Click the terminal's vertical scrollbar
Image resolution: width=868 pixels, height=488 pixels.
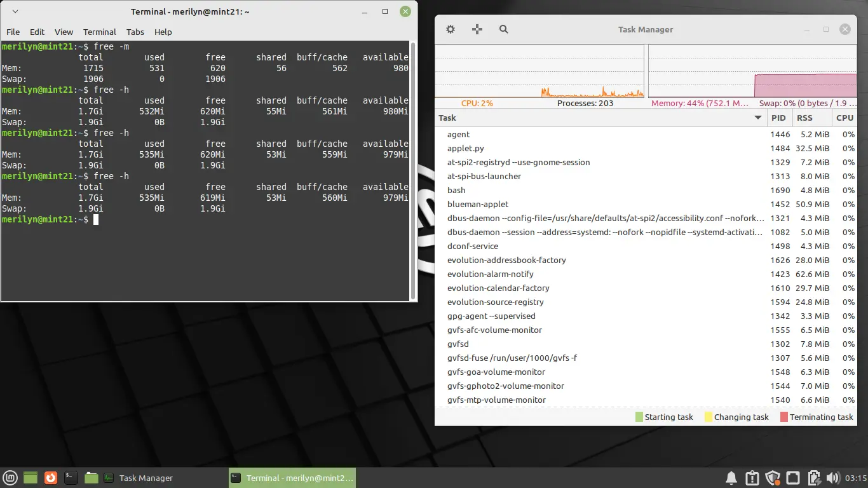click(414, 170)
